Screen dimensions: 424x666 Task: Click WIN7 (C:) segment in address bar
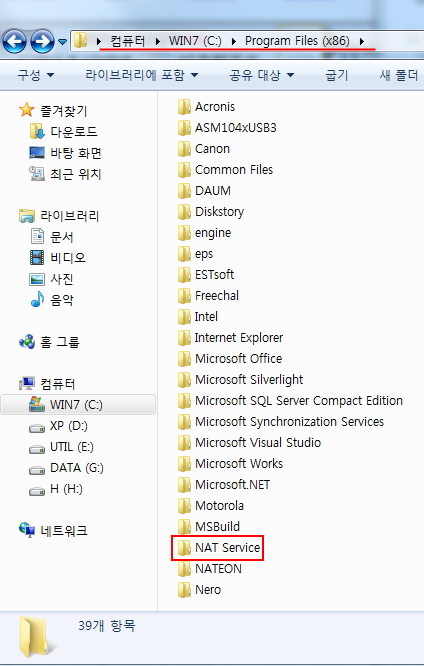point(195,41)
